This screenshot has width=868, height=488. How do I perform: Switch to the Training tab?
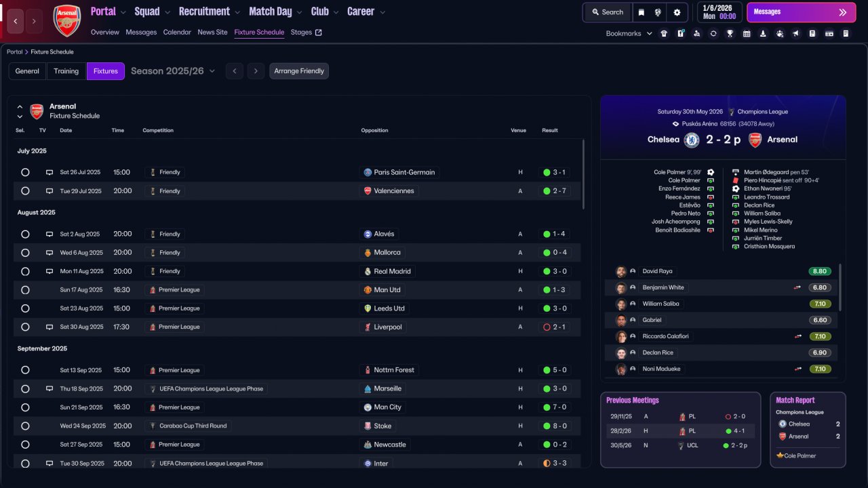66,71
